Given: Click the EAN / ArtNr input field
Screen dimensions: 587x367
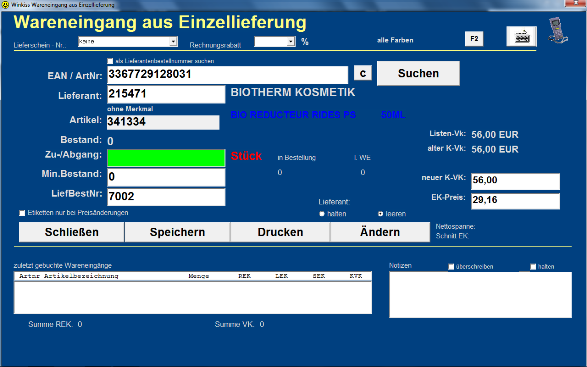Looking at the screenshot, I should [228, 75].
